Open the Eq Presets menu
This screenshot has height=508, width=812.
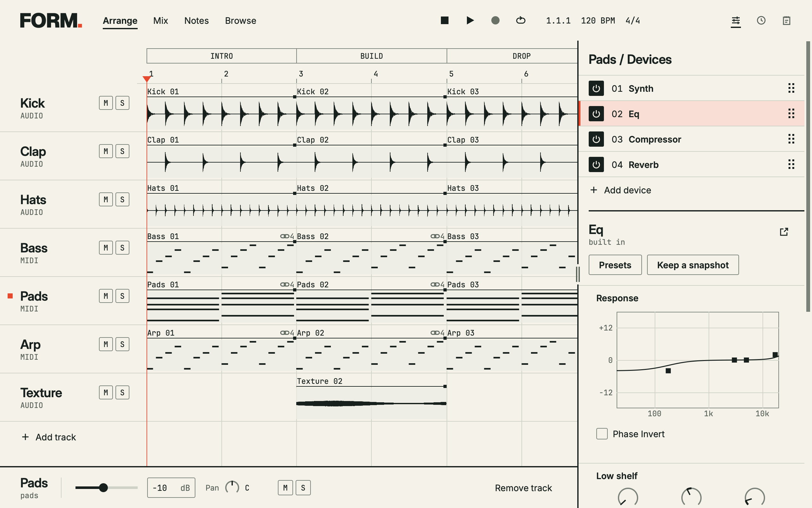tap(615, 265)
